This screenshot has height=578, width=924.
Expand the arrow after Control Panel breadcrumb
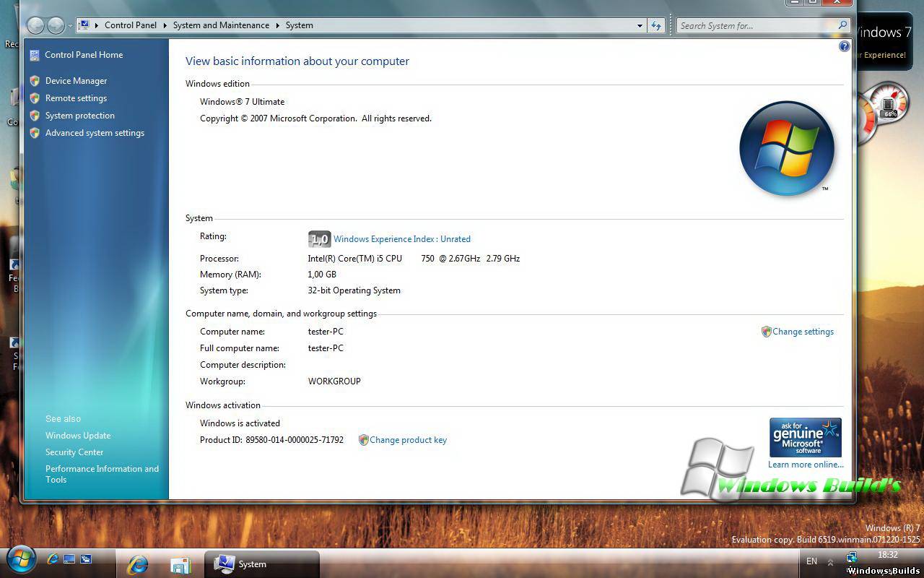pyautogui.click(x=165, y=25)
